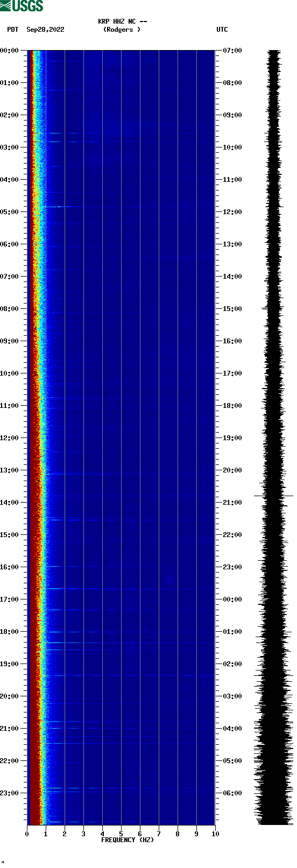The height and width of the screenshot is (868, 297).
Task: Click the '(Rodgers )' station name
Action: 122,30
